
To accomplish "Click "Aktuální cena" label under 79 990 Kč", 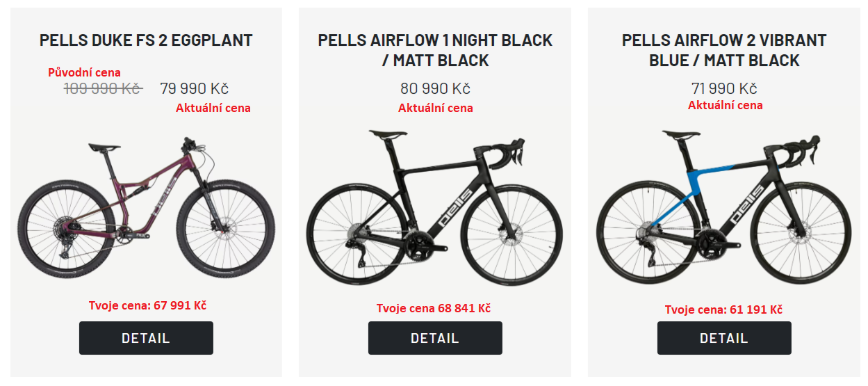I will 213,108.
